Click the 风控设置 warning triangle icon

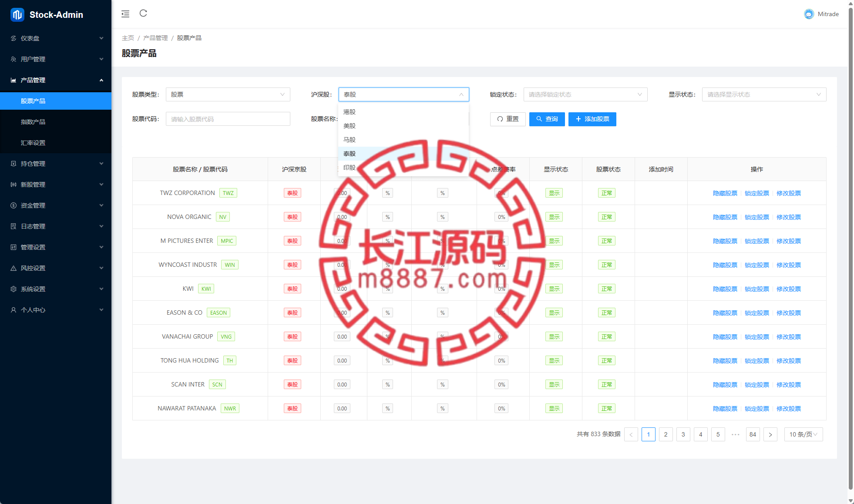point(13,268)
